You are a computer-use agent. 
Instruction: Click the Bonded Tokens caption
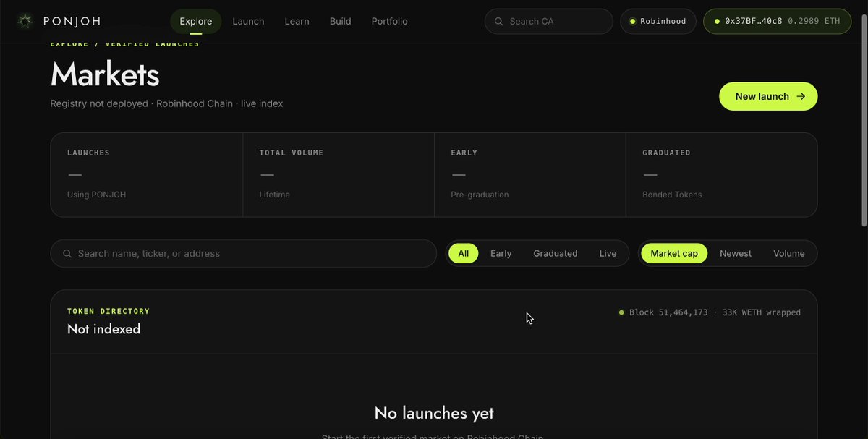click(672, 195)
